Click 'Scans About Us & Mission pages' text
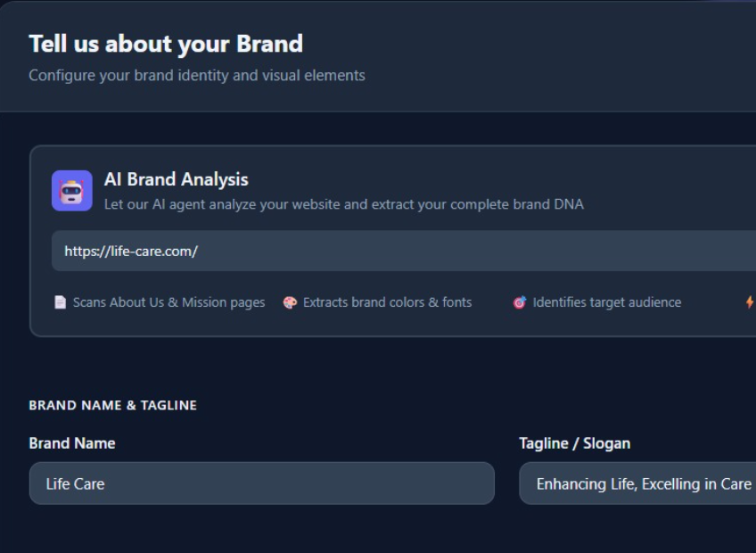Viewport: 756px width, 553px height. click(168, 302)
